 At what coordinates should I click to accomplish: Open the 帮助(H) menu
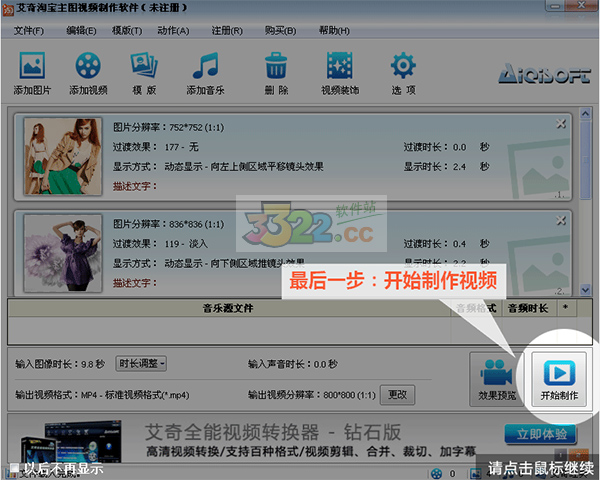pyautogui.click(x=334, y=31)
